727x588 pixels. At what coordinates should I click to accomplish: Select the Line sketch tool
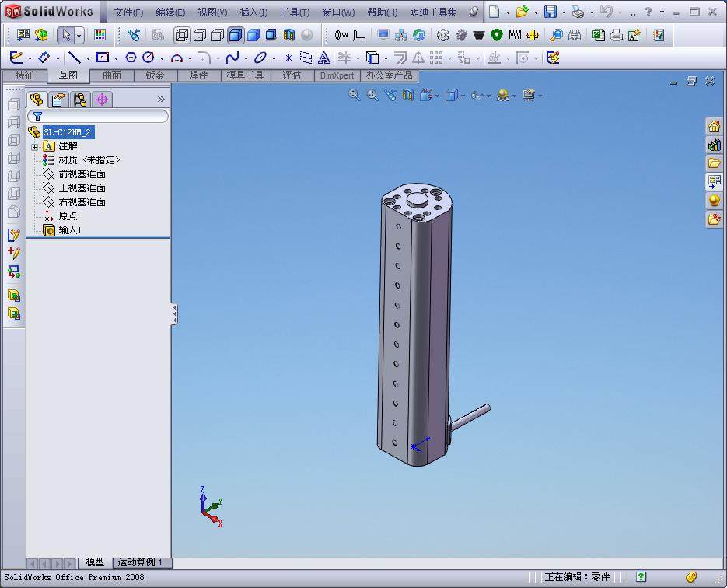[x=74, y=58]
